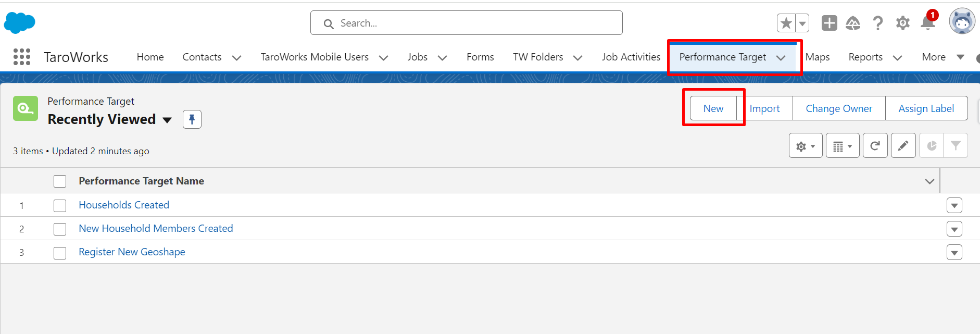Check the Register New Geoshape row
This screenshot has height=334, width=980.
[x=60, y=253]
